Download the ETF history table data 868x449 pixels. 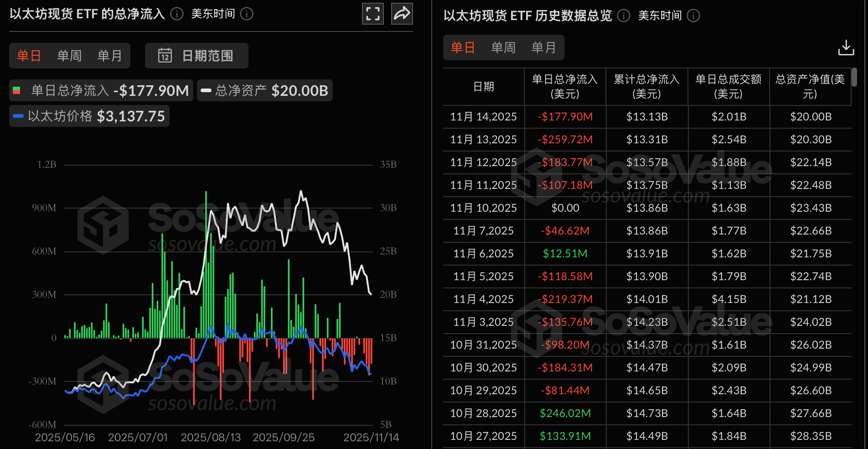point(846,47)
